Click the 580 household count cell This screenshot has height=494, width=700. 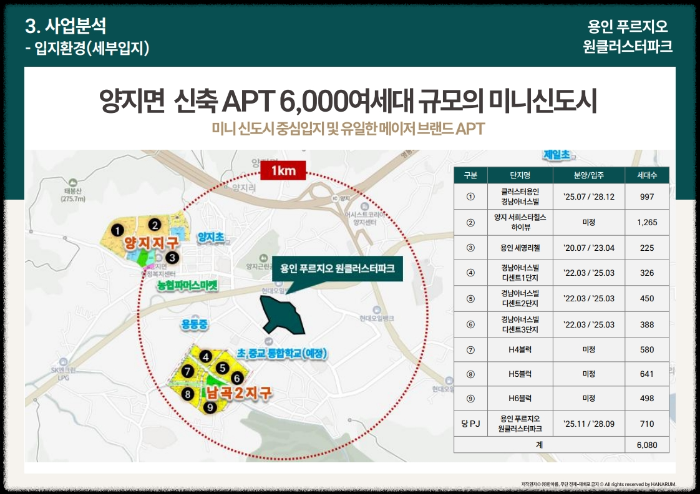click(x=647, y=349)
